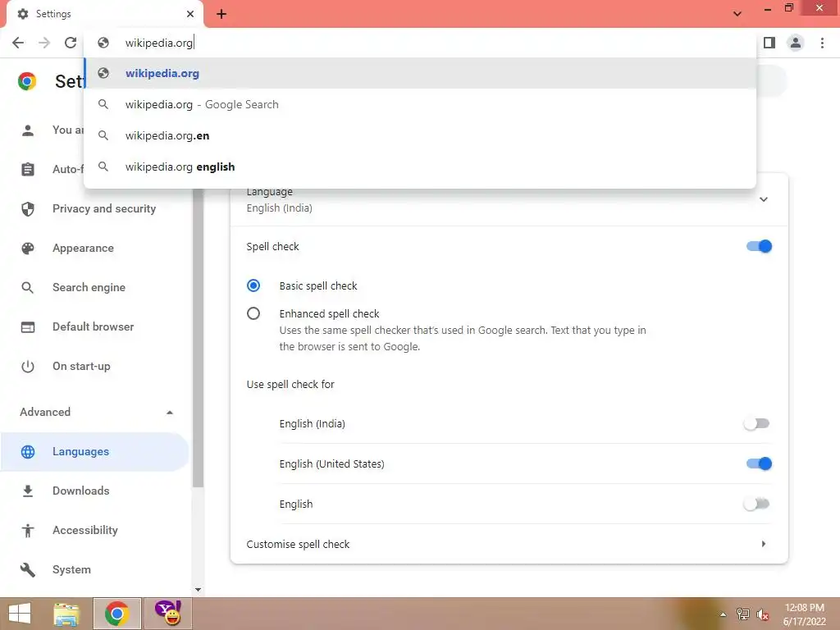The width and height of the screenshot is (840, 630).
Task: Click the Downloads arrow icon
Action: (x=28, y=491)
